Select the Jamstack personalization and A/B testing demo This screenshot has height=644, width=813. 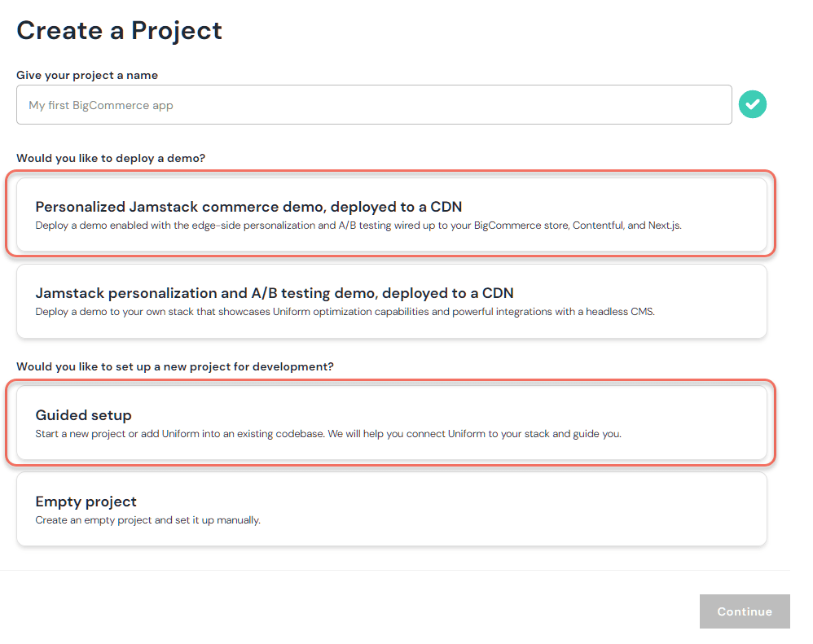(x=391, y=301)
